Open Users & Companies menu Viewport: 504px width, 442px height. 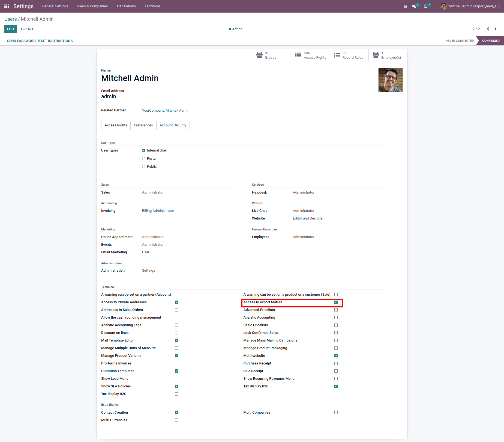point(92,6)
